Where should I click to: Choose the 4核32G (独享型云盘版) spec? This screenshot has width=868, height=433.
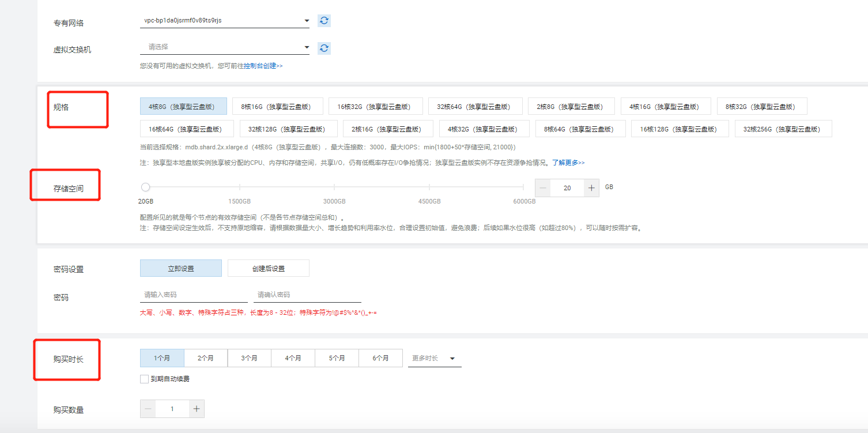485,129
